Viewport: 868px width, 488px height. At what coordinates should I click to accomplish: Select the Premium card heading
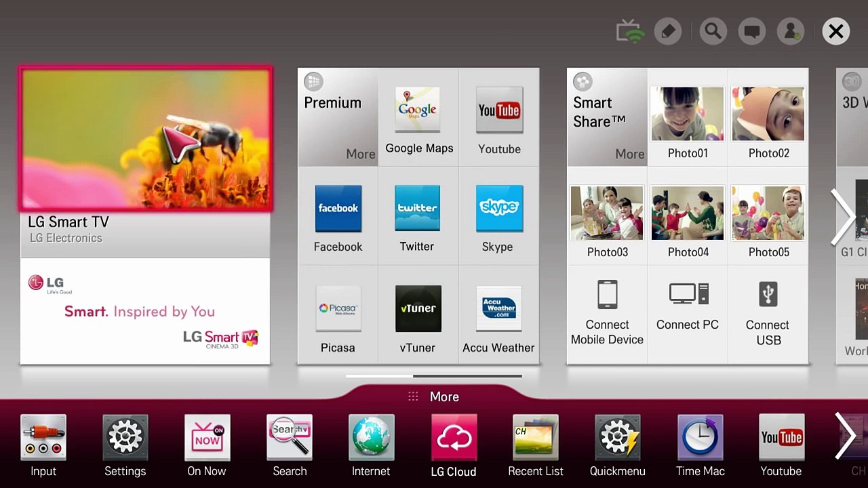[332, 102]
